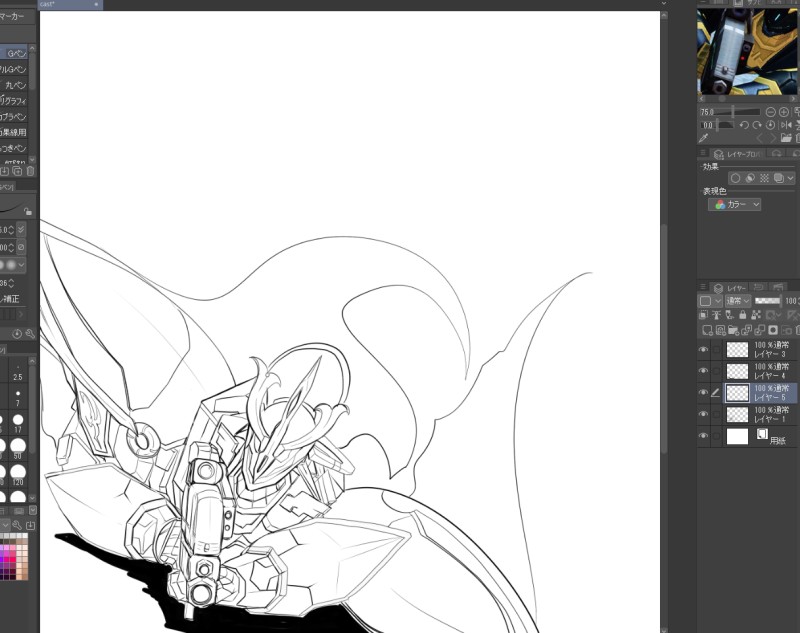Toggle clip to layer below
Image resolution: width=800 pixels, height=633 pixels.
click(704, 315)
